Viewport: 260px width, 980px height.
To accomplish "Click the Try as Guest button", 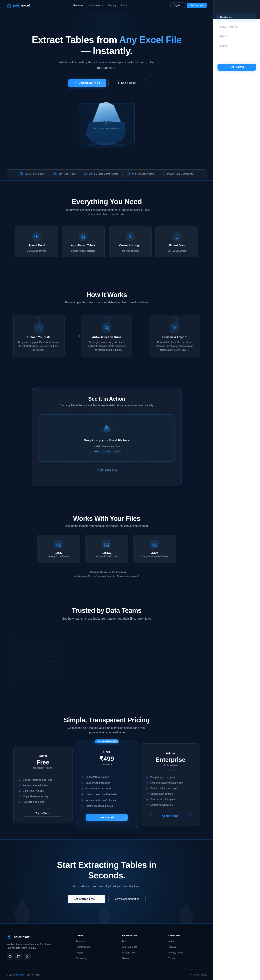I will [x=43, y=813].
